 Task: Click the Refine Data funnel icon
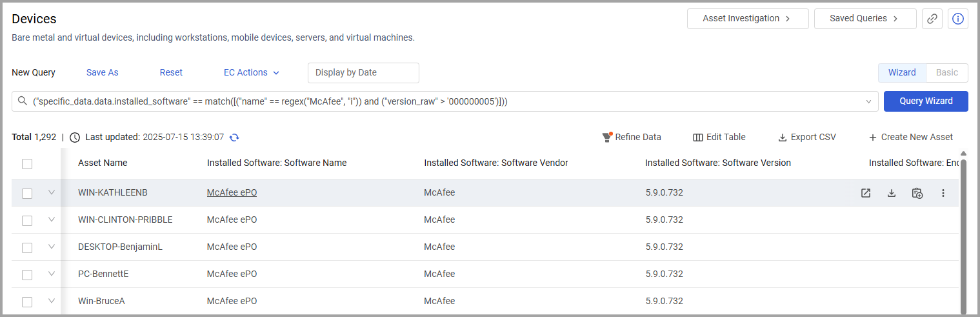pos(606,137)
